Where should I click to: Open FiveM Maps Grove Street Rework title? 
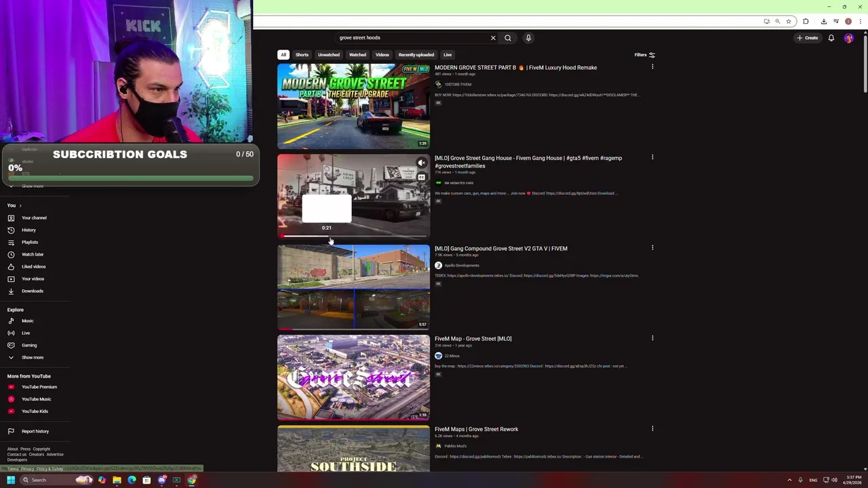click(x=476, y=429)
